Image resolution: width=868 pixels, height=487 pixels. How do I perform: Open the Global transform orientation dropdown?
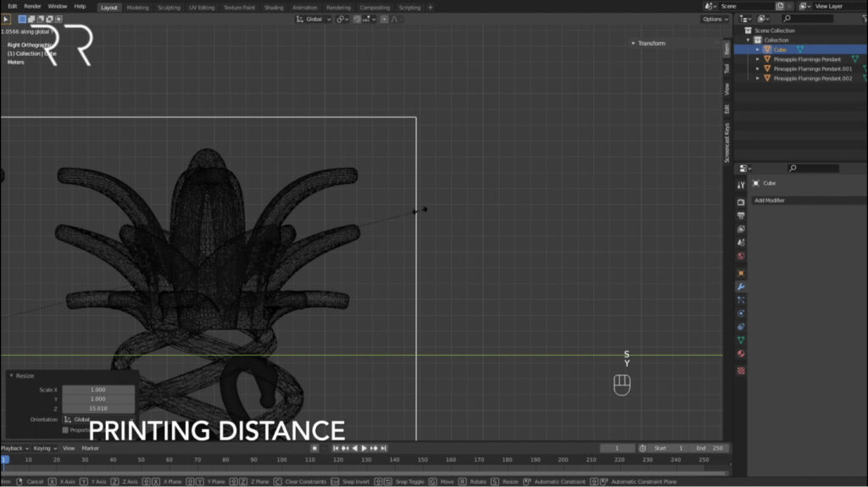(x=314, y=19)
